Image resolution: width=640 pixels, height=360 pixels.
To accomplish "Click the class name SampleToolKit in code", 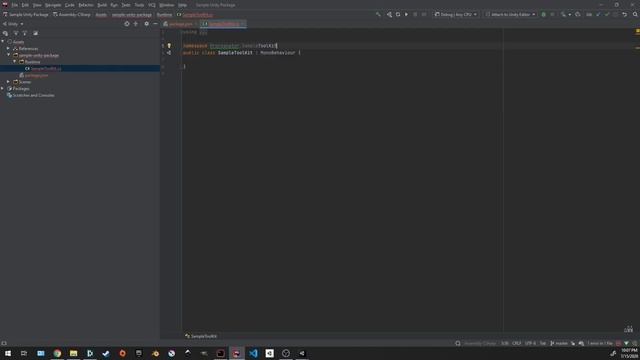I will pyautogui.click(x=235, y=53).
